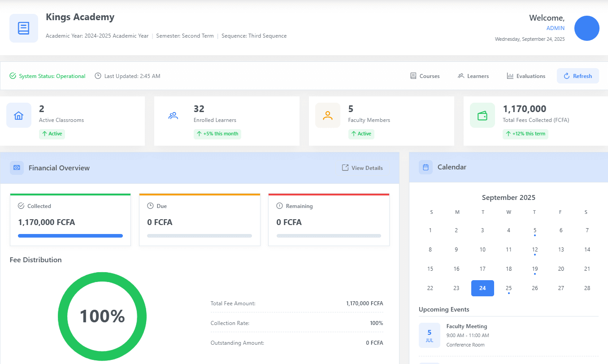Open the Evaluations menu item
608x364 pixels.
[x=526, y=76]
